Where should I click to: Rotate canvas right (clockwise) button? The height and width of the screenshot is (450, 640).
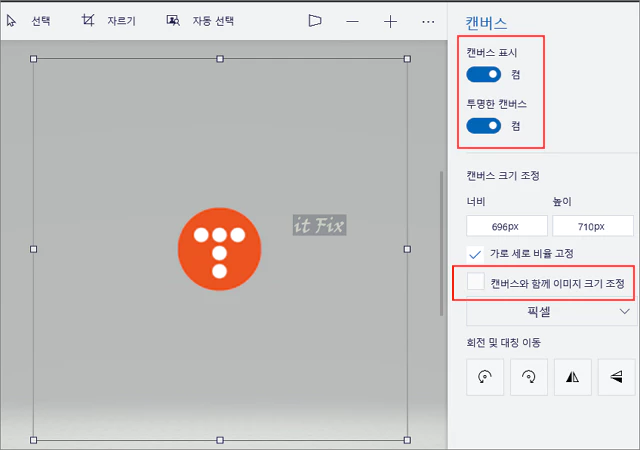[x=529, y=377]
